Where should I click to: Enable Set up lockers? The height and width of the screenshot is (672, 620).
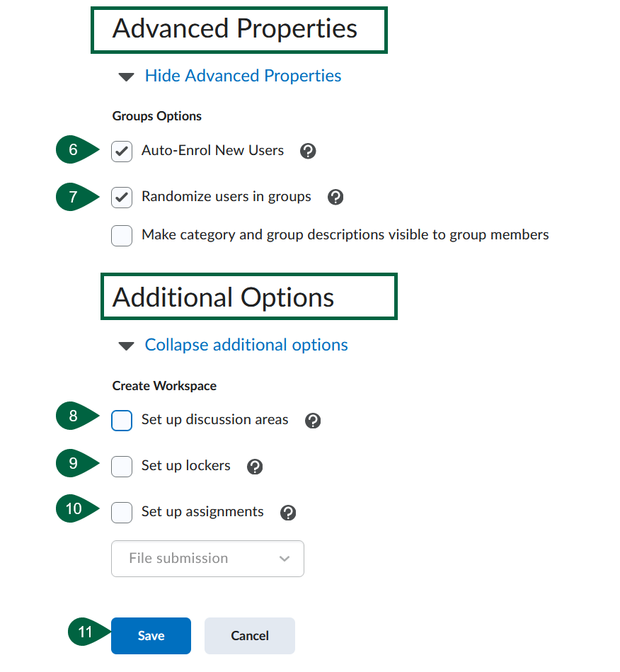click(x=121, y=466)
